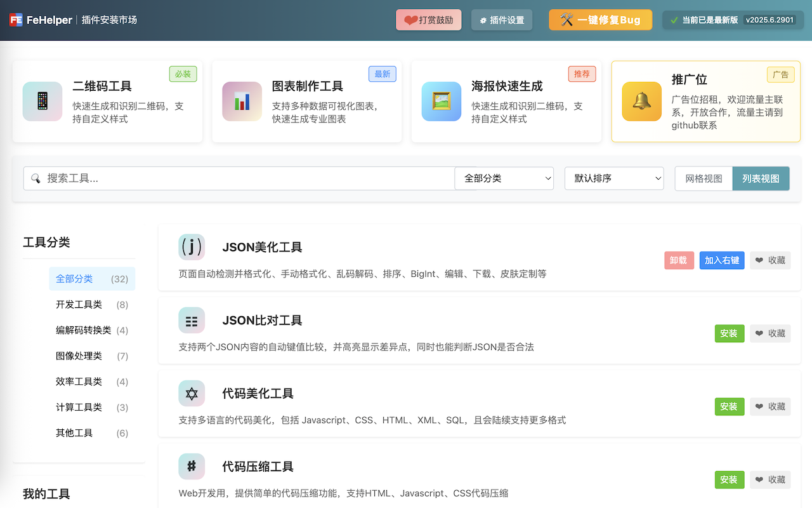Click the list icon next to JSON比对工具
This screenshot has width=812, height=508.
(192, 320)
